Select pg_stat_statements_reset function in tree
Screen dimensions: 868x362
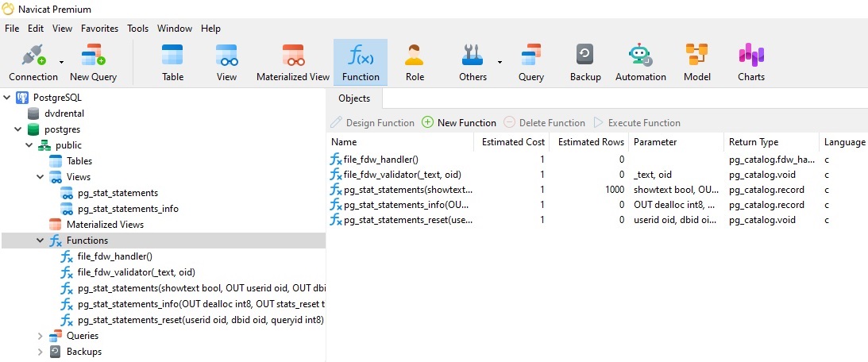point(200,320)
